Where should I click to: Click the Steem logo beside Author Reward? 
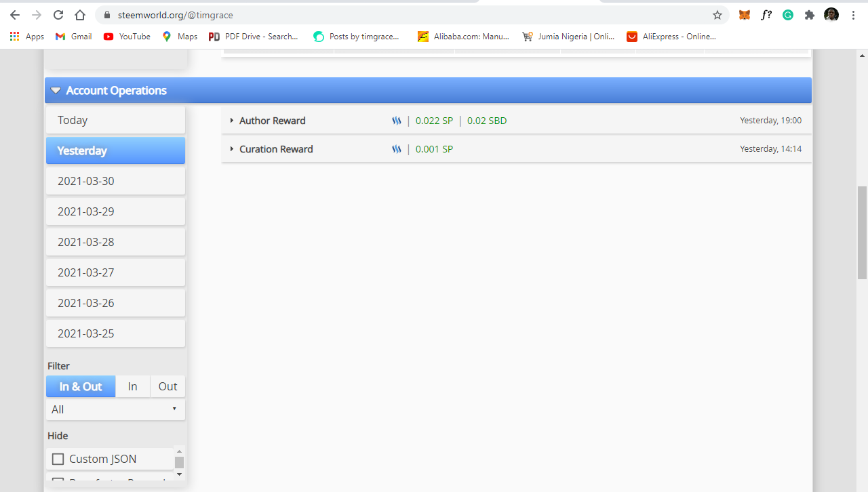(x=397, y=120)
